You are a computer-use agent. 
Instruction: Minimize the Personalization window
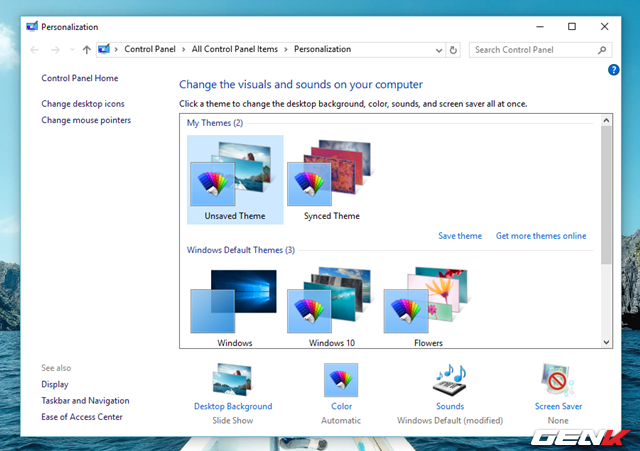tap(540, 27)
